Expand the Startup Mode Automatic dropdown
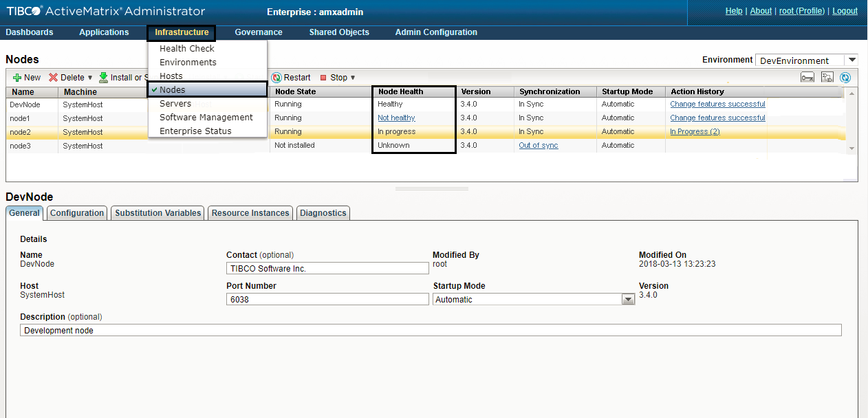The image size is (868, 418). (627, 300)
